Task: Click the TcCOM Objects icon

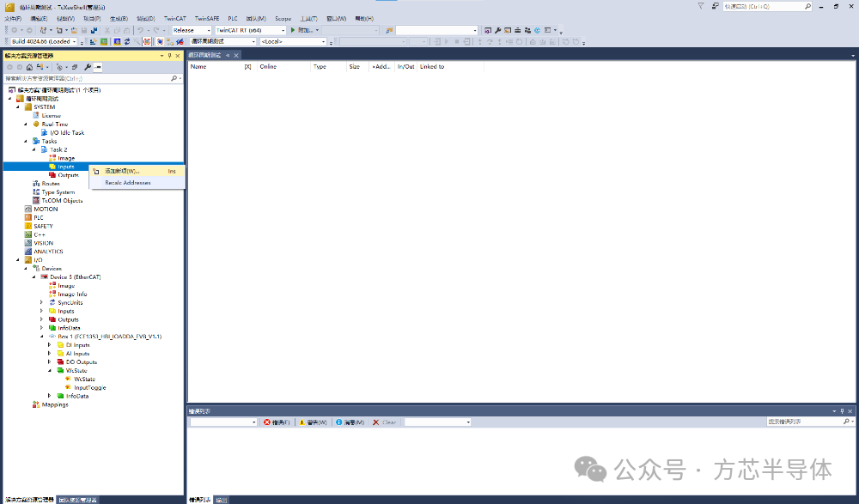Action: [x=36, y=201]
